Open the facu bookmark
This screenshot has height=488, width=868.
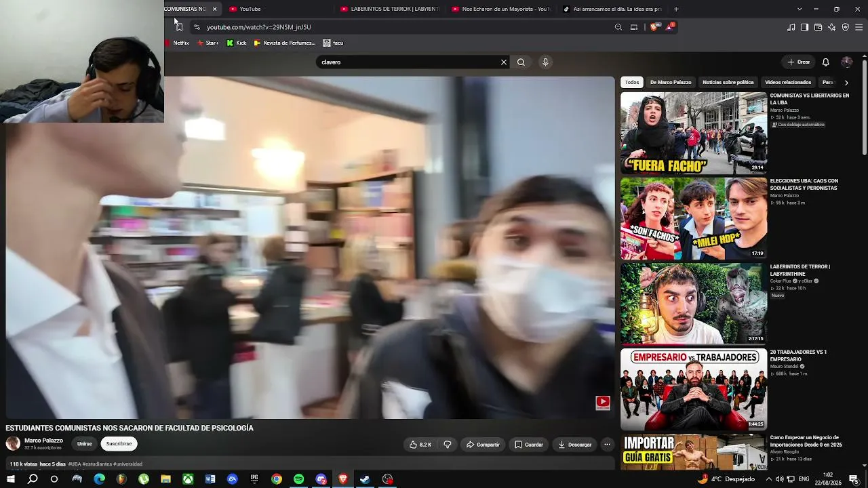point(333,43)
